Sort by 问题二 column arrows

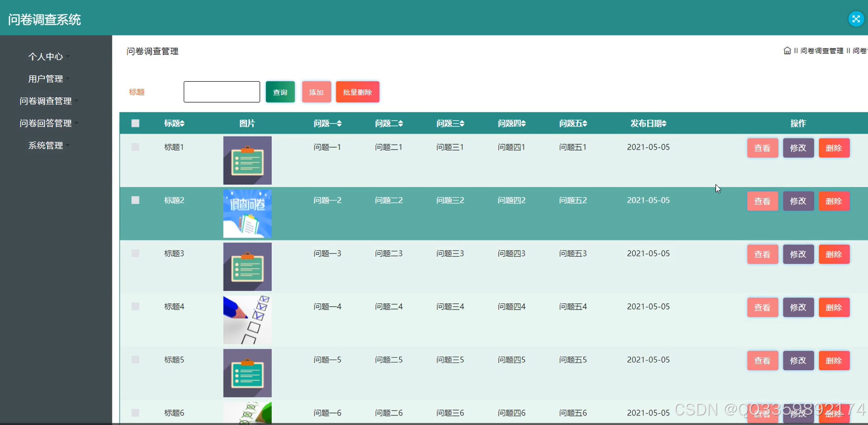[x=401, y=124]
